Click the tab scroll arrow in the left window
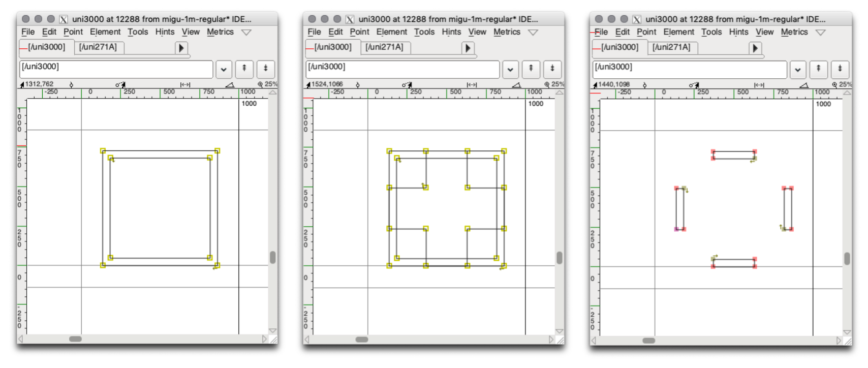This screenshot has height=368, width=868. pyautogui.click(x=181, y=48)
